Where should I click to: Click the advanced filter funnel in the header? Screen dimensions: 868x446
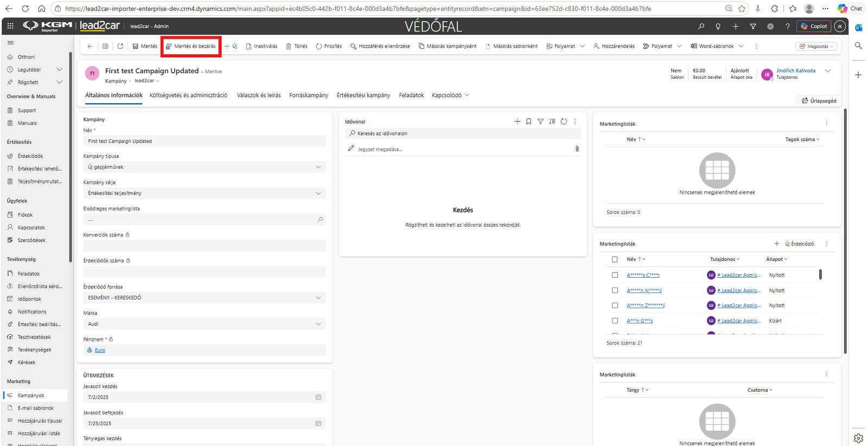click(x=753, y=26)
